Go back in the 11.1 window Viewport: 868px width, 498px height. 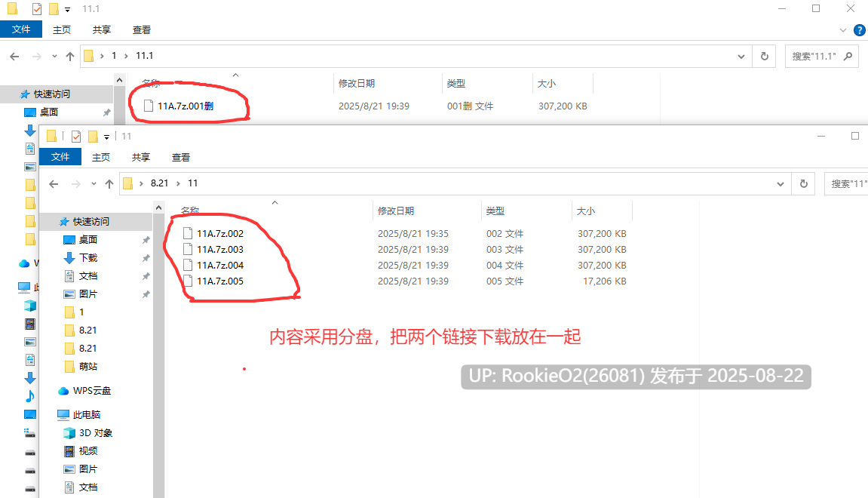pos(14,56)
